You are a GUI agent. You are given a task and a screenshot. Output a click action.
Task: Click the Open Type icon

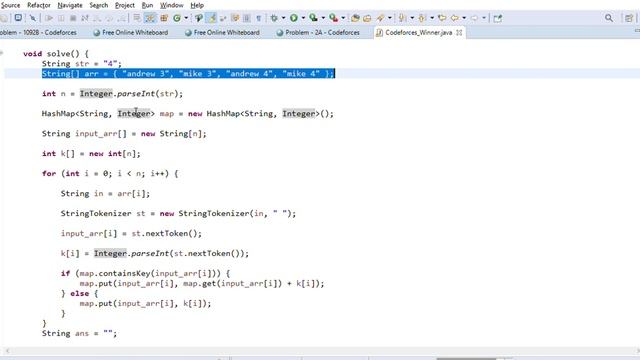pyautogui.click(x=199, y=18)
